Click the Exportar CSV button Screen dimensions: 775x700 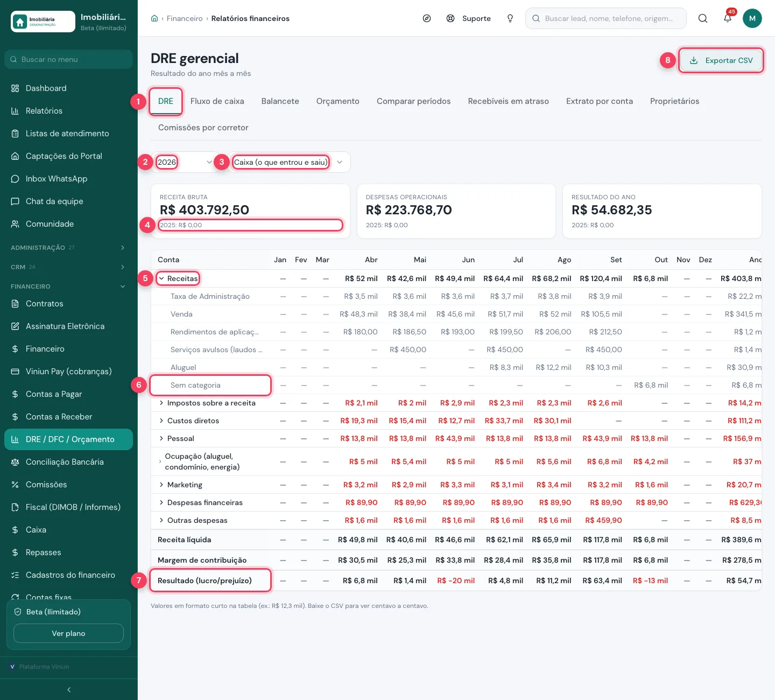coord(721,60)
